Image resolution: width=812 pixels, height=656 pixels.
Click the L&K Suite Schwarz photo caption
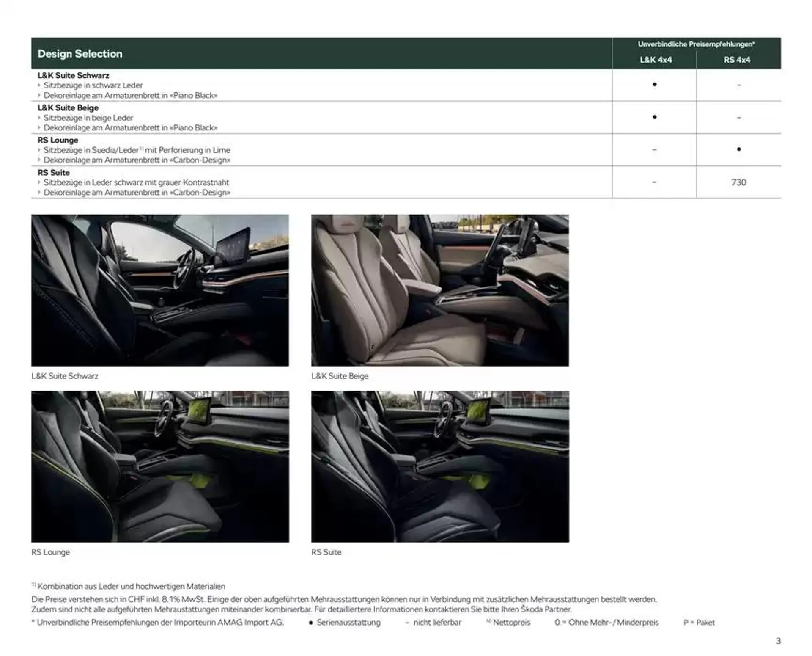(x=64, y=376)
